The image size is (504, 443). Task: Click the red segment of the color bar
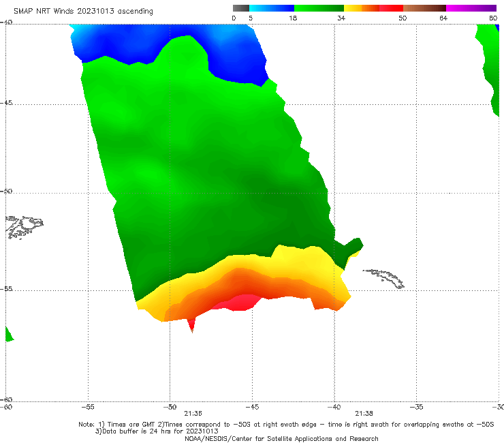pos(391,8)
